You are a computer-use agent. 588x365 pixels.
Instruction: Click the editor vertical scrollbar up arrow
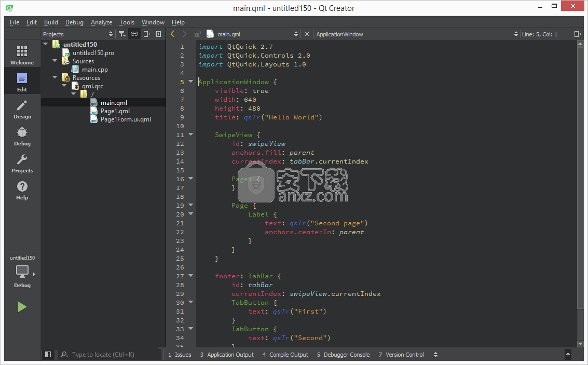pos(580,44)
